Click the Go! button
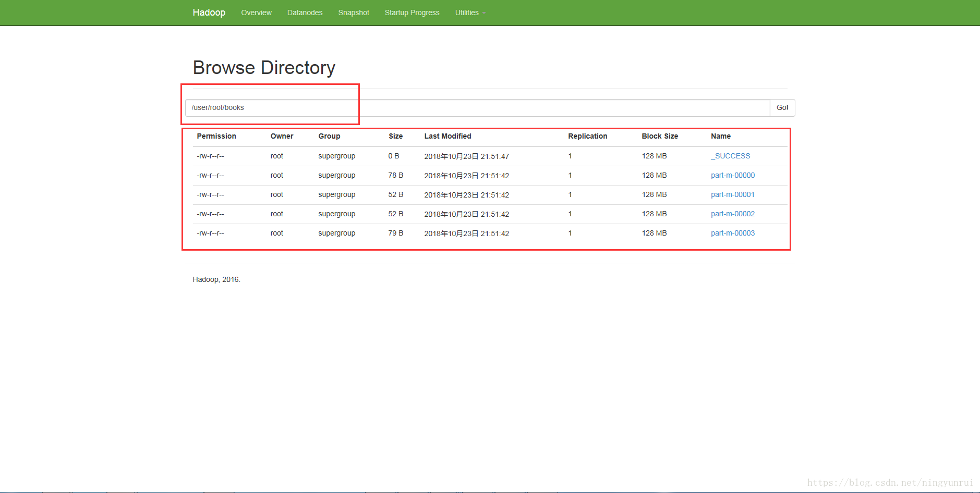This screenshot has width=980, height=493. click(x=782, y=108)
